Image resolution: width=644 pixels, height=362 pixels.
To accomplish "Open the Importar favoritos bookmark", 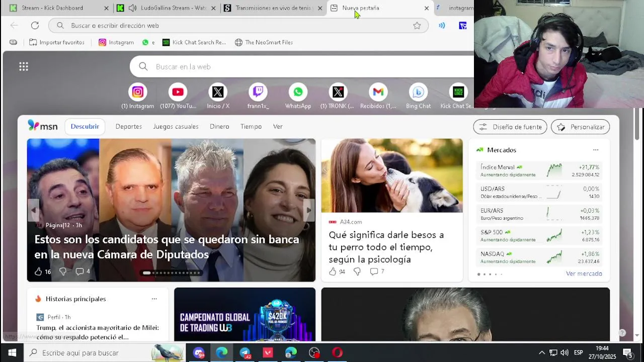I will (57, 42).
